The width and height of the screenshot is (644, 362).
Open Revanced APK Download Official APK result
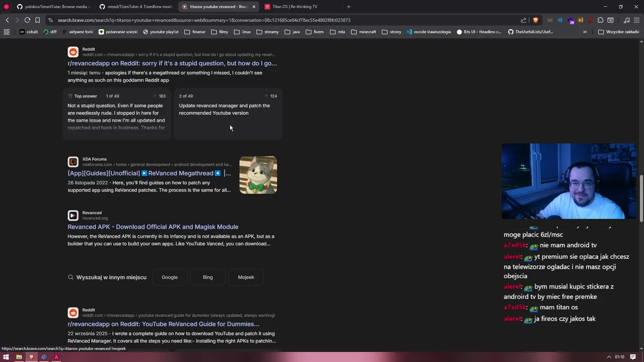(153, 227)
